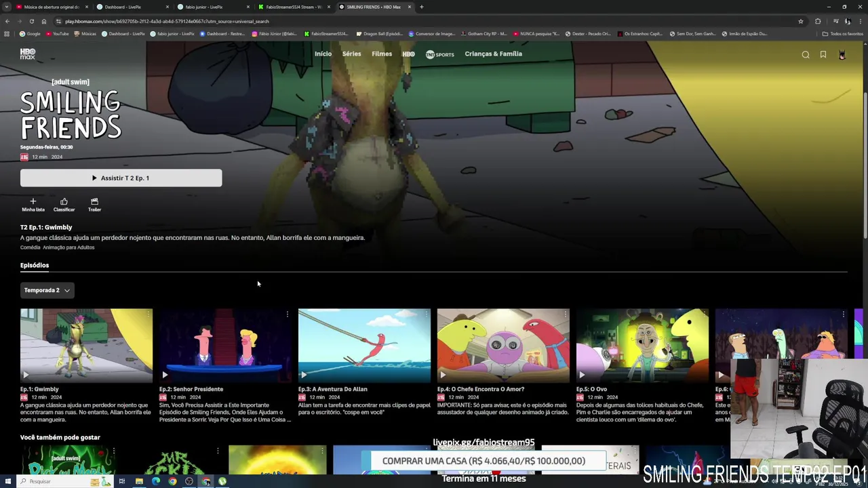The image size is (868, 488).
Task: Play Ep.4 O Chefe Encontra O Amor play icon
Action: 443,375
